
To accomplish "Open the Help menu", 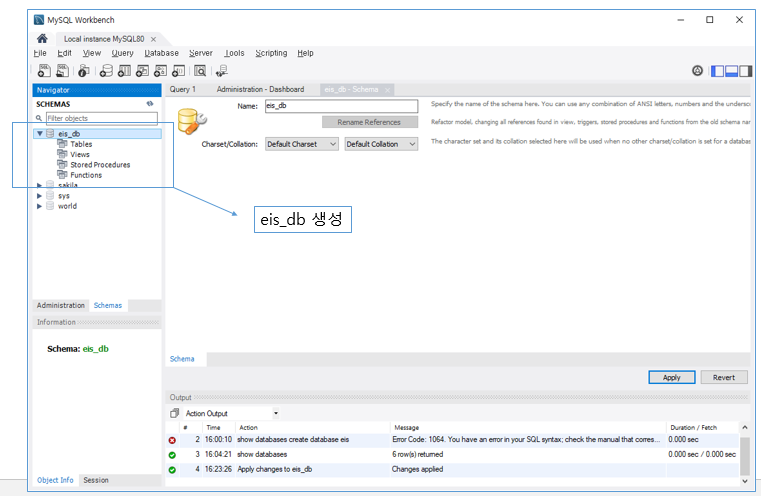I will click(x=305, y=53).
